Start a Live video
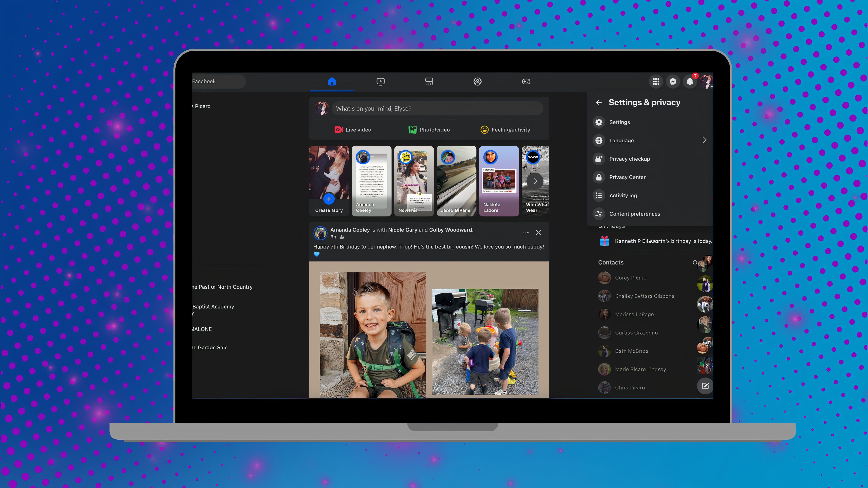Screen dimensions: 868x488 [352, 130]
